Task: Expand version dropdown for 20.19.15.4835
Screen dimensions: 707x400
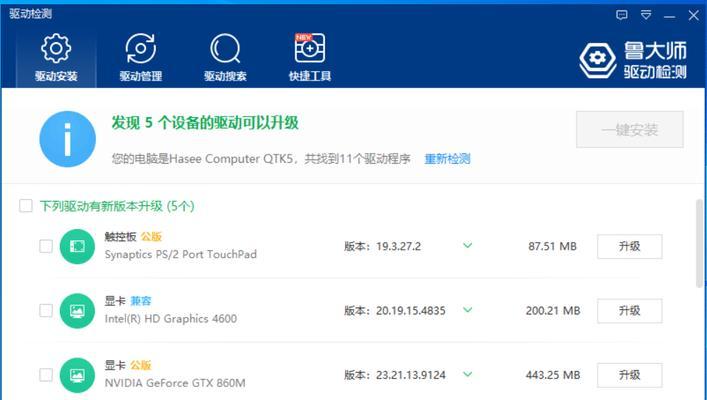Action: (x=468, y=310)
